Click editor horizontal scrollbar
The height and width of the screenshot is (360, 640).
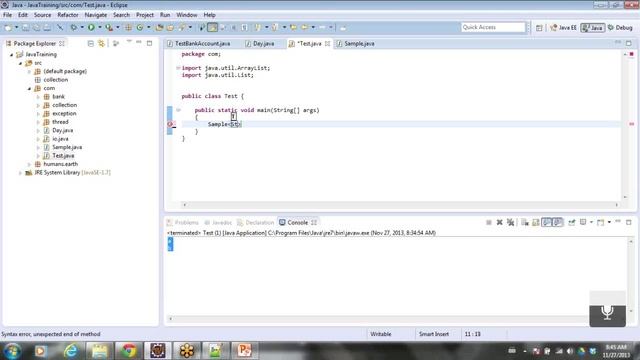click(x=400, y=205)
